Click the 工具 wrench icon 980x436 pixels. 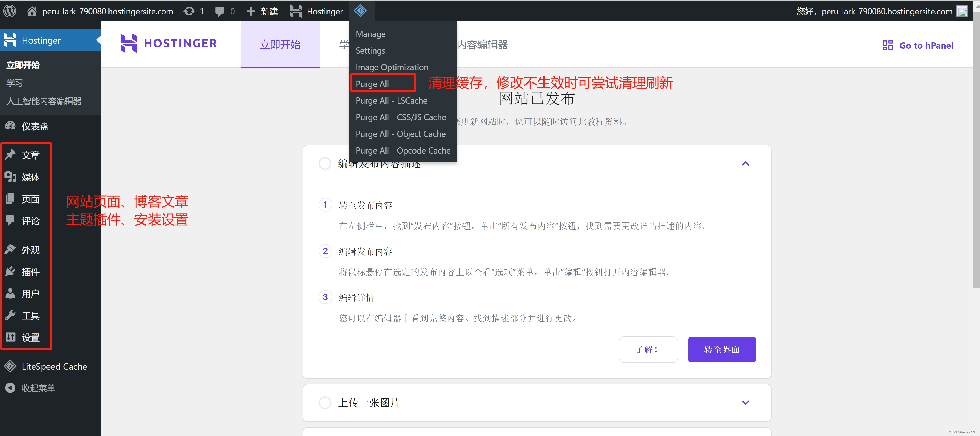[x=10, y=315]
